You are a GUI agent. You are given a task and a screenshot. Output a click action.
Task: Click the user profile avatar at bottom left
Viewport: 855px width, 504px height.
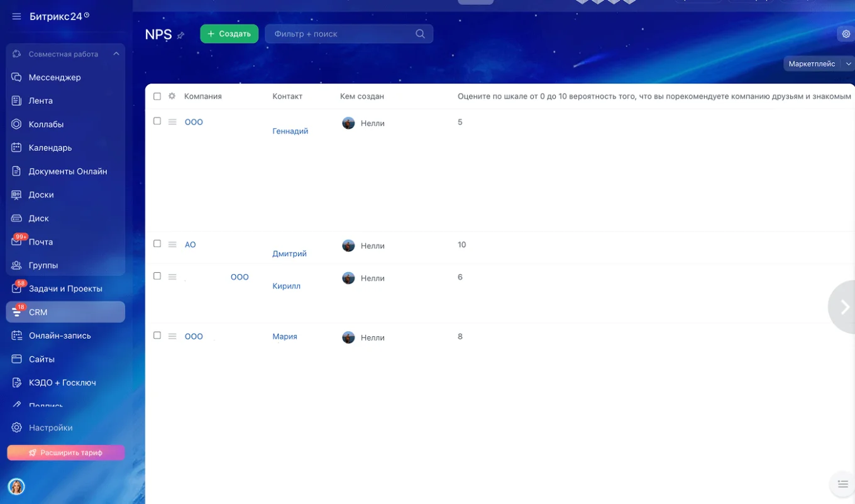[x=16, y=486]
